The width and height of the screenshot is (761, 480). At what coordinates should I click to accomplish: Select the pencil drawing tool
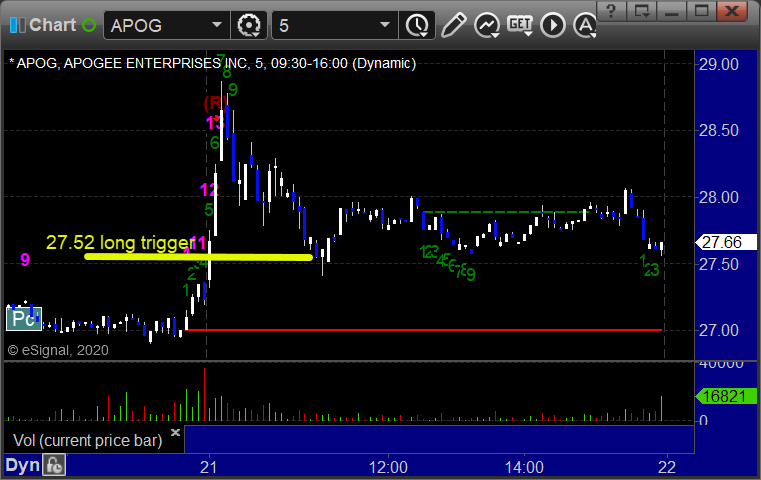(453, 25)
